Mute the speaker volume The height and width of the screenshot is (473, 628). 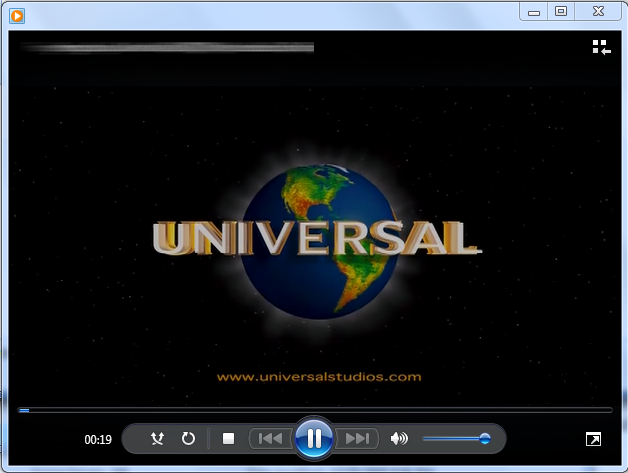[399, 439]
